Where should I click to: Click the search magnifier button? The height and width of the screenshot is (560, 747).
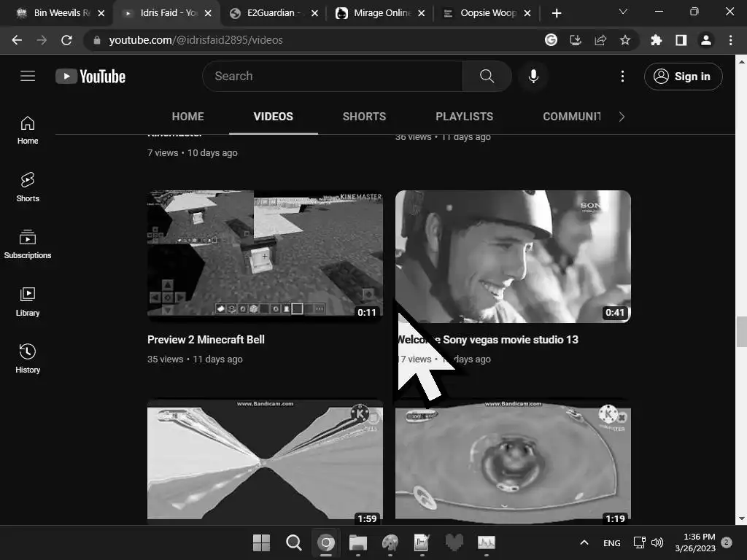pos(487,76)
